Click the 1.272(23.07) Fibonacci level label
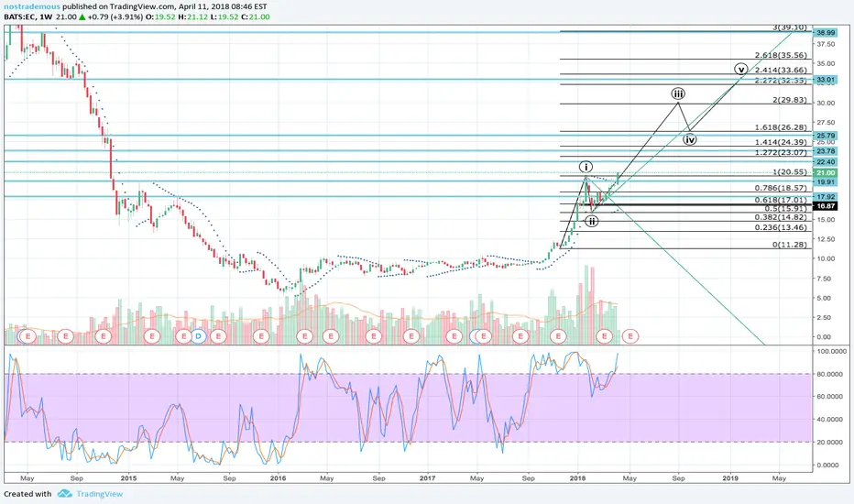This screenshot has width=854, height=504. pyautogui.click(x=781, y=152)
